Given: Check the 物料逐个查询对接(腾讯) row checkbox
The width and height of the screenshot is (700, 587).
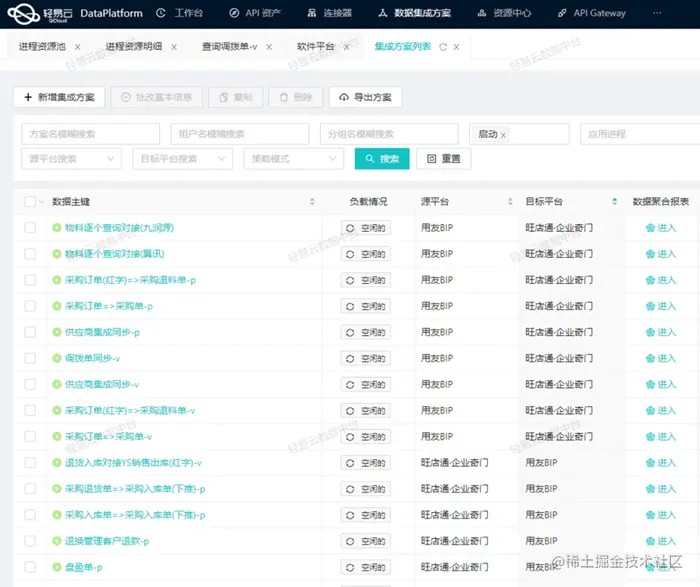Looking at the screenshot, I should pyautogui.click(x=30, y=254).
